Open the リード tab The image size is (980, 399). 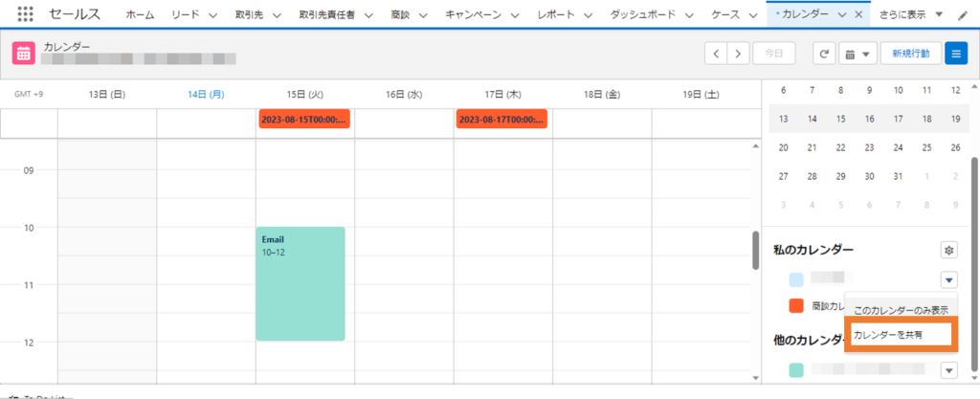coord(185,15)
